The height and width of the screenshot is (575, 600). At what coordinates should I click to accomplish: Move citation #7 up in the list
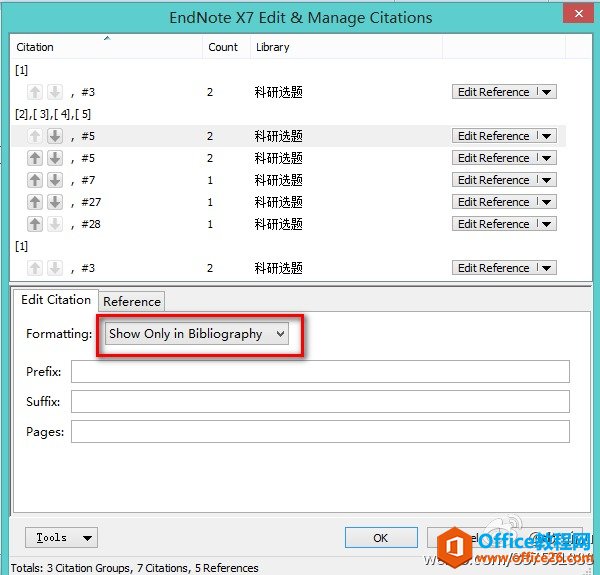coord(35,180)
